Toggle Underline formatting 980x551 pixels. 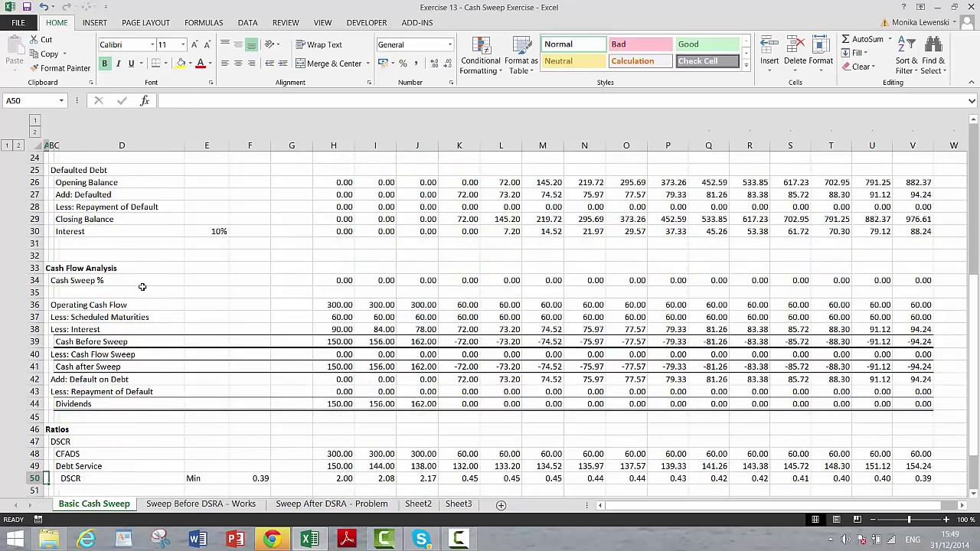coord(131,64)
